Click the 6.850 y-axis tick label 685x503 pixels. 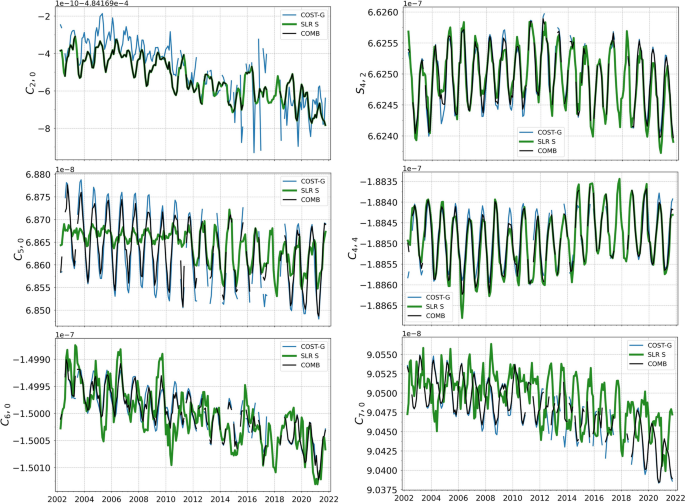[38, 311]
